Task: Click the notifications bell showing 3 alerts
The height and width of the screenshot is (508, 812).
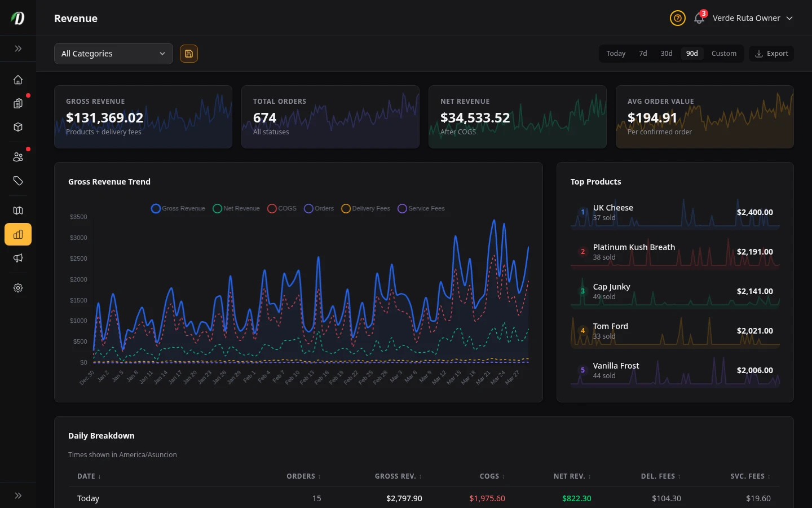Action: click(699, 19)
